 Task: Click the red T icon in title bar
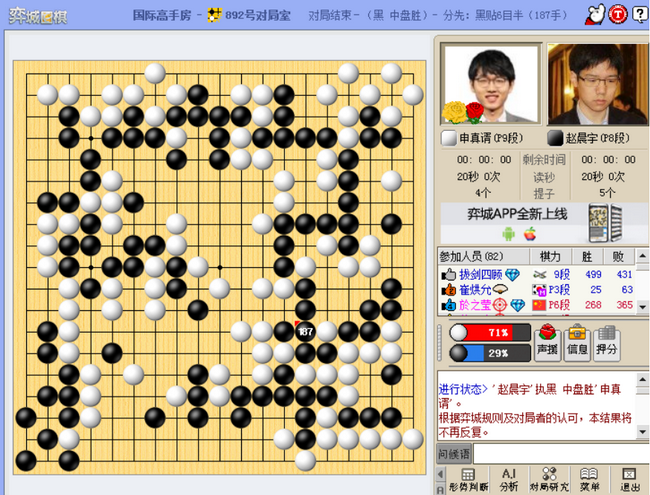(618, 15)
